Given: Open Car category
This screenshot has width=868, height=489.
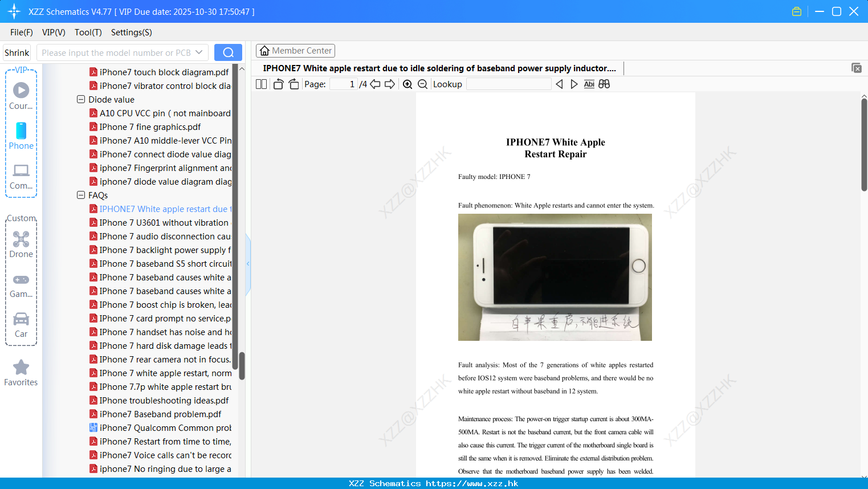Looking at the screenshot, I should 21,325.
